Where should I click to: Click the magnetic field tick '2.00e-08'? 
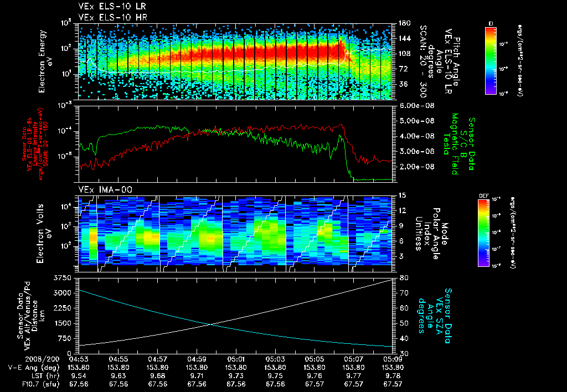[416, 167]
